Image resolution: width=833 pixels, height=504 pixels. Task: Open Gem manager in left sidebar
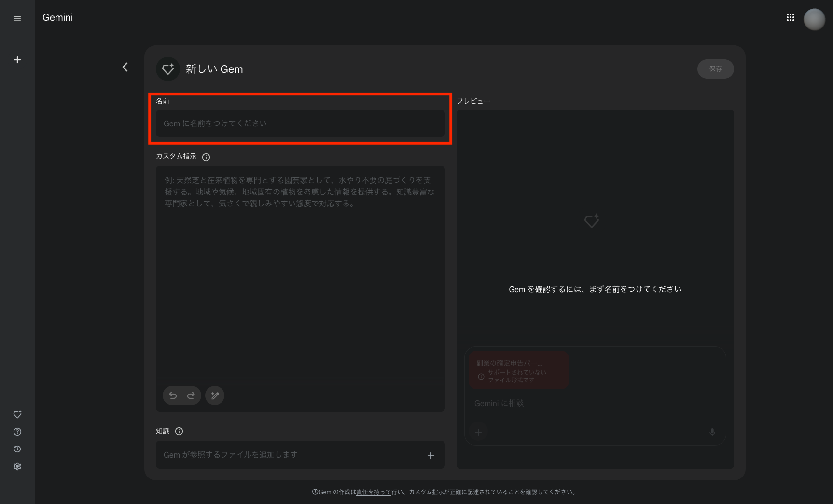(x=17, y=414)
